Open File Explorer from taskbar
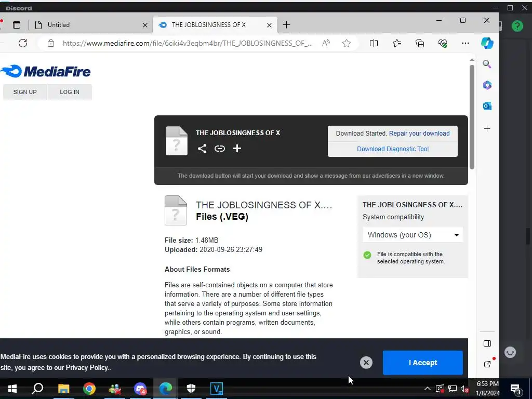The width and height of the screenshot is (532, 399). (63, 389)
